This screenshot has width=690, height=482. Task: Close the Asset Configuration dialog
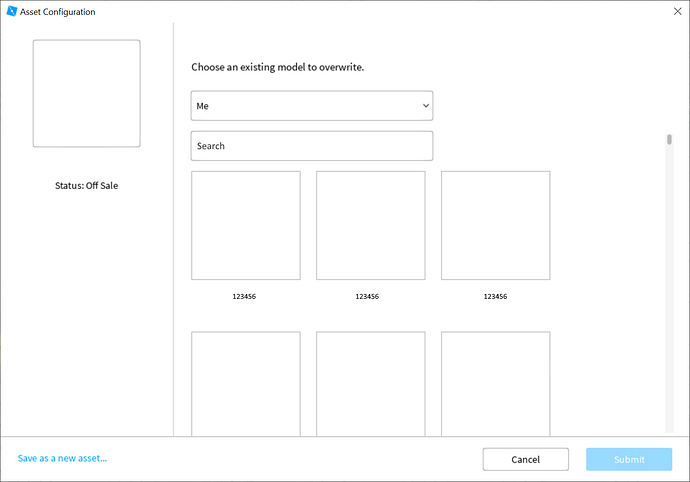pyautogui.click(x=677, y=12)
